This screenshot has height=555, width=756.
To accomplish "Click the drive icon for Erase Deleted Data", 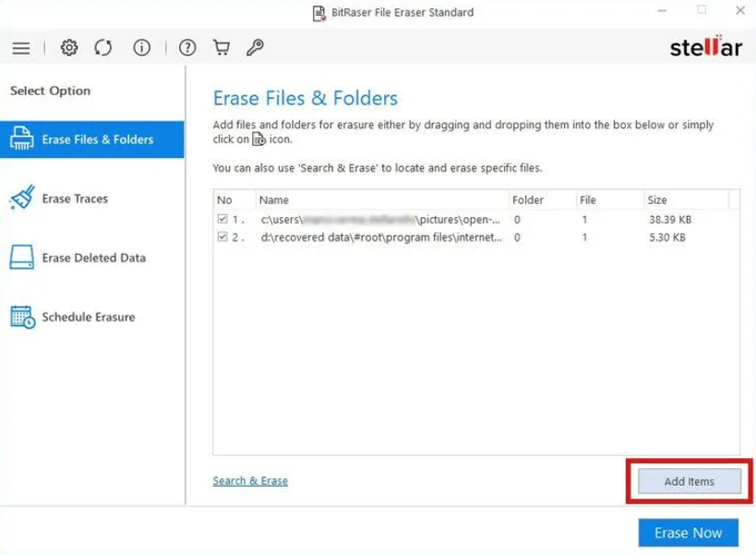I will click(22, 257).
